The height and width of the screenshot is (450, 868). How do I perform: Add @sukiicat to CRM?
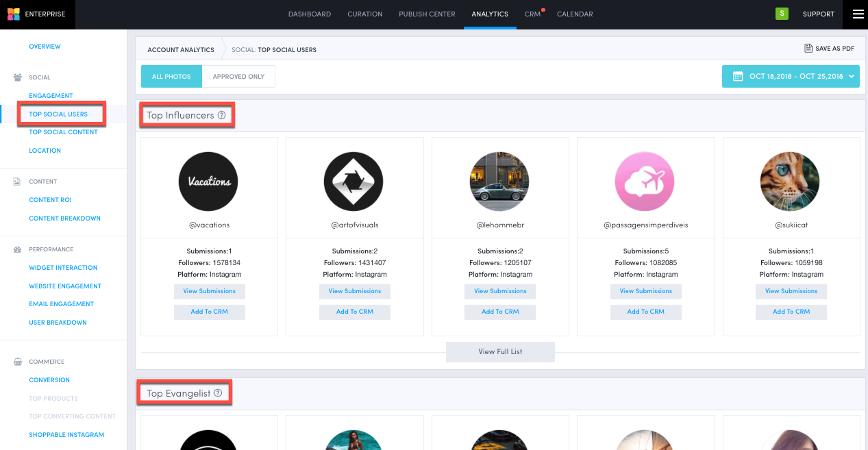[x=791, y=312]
